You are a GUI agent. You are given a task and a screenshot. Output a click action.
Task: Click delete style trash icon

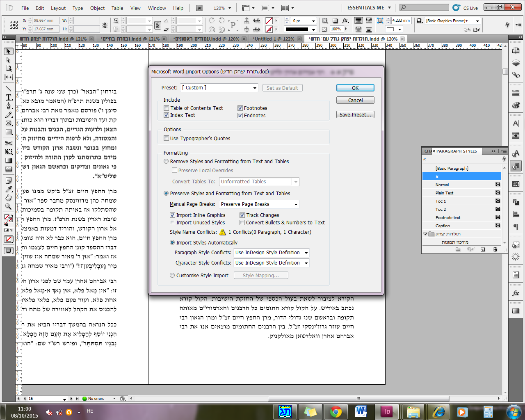[495, 249]
